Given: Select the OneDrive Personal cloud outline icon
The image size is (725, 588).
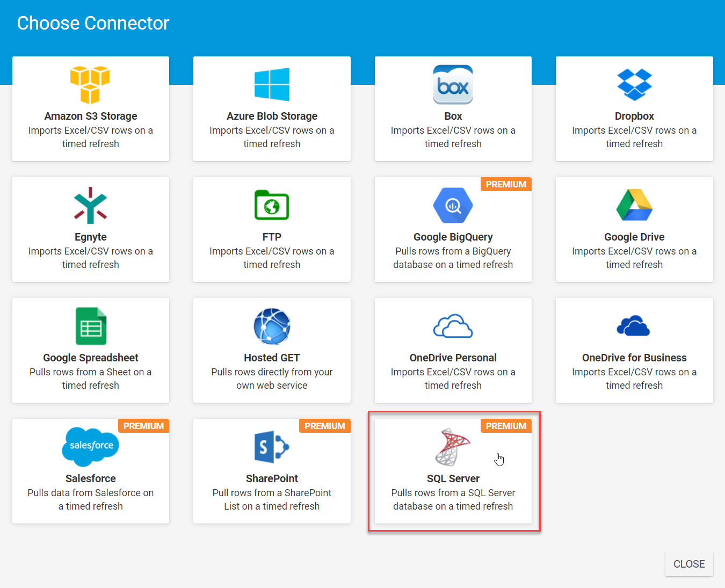Looking at the screenshot, I should [x=453, y=326].
